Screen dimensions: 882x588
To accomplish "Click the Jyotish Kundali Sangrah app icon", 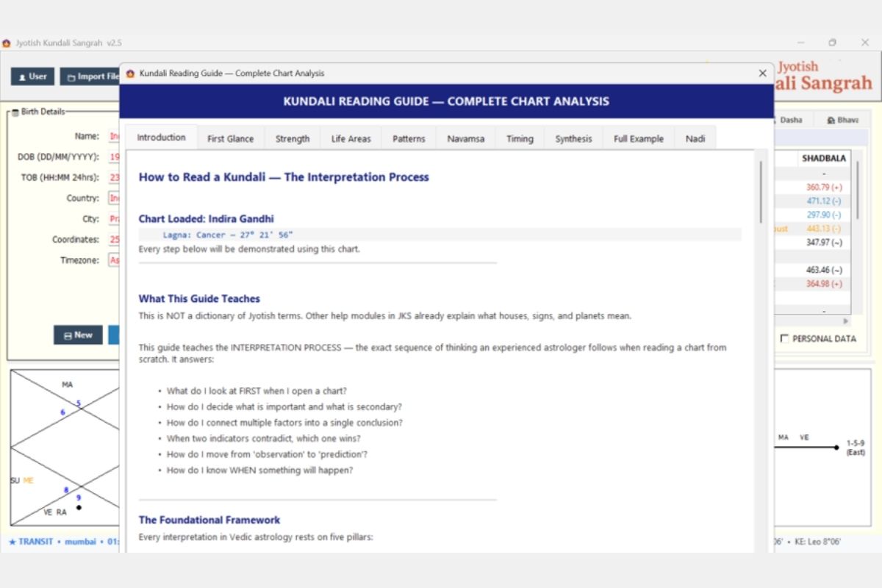I will (7, 43).
